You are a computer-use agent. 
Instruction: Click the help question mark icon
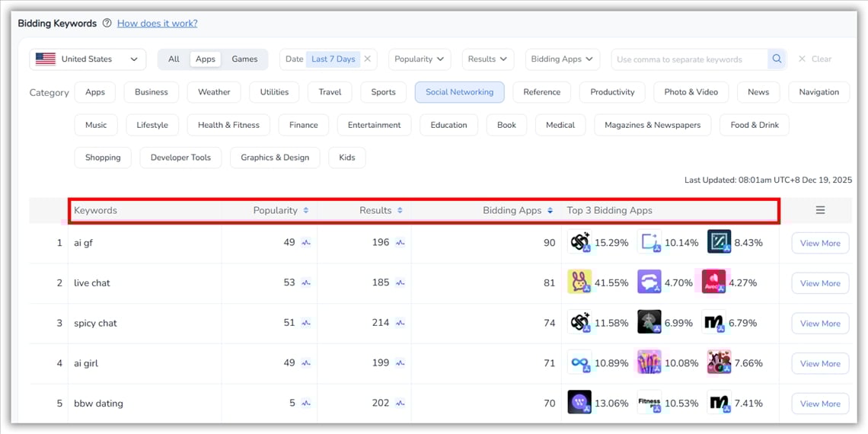pos(107,24)
